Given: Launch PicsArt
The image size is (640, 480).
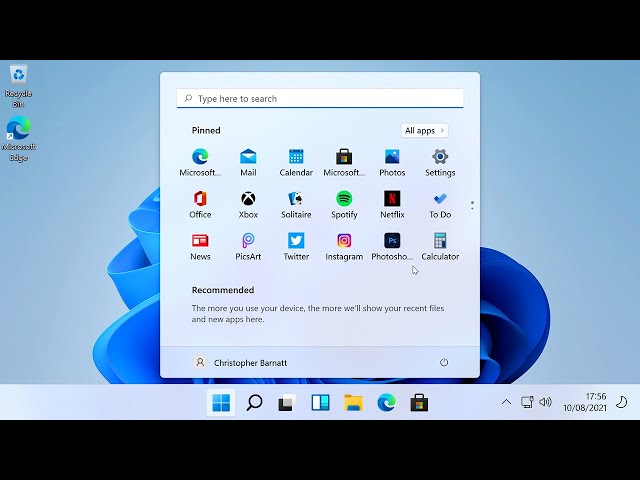Looking at the screenshot, I should [x=248, y=247].
